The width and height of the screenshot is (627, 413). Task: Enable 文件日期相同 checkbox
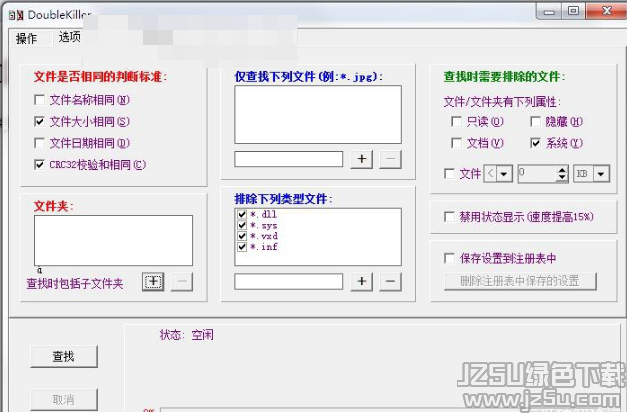[39, 143]
